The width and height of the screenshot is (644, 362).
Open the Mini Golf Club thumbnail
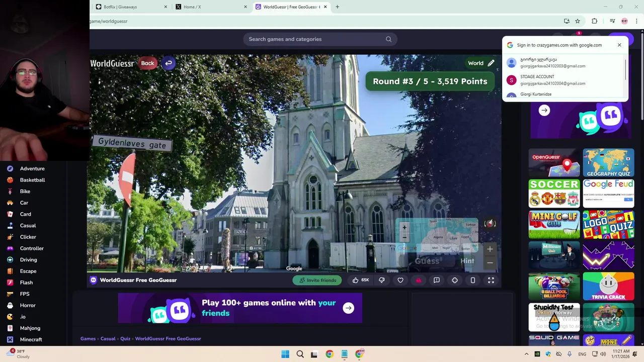(x=554, y=224)
